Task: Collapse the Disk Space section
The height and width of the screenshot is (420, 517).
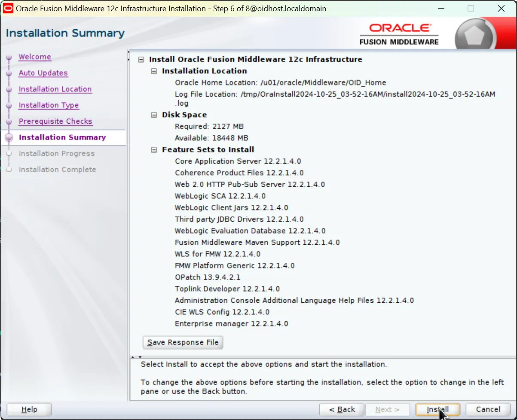Action: click(x=154, y=115)
